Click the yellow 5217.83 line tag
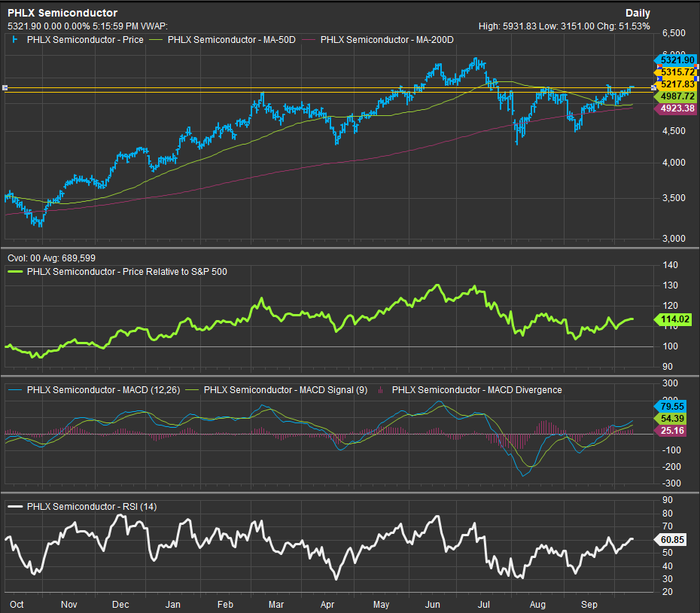The height and width of the screenshot is (613, 700). (675, 84)
